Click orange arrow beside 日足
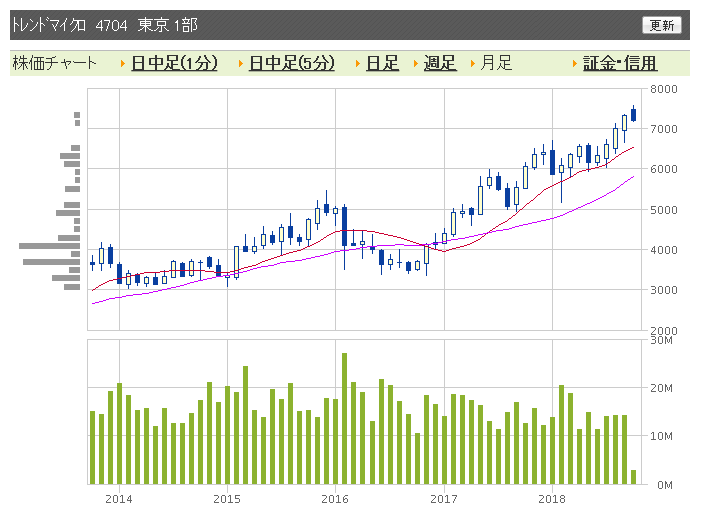Viewport: 701px width, 530px height. pos(358,63)
